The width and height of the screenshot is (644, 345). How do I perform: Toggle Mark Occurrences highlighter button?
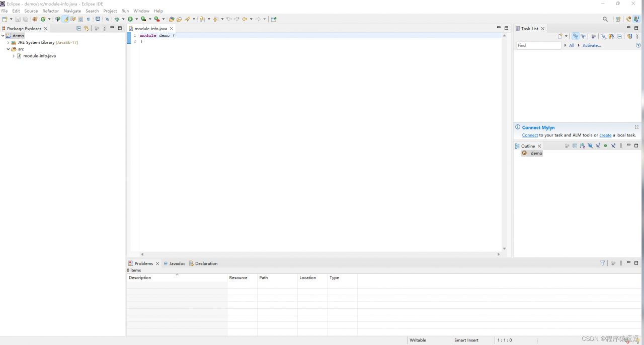[x=65, y=19]
